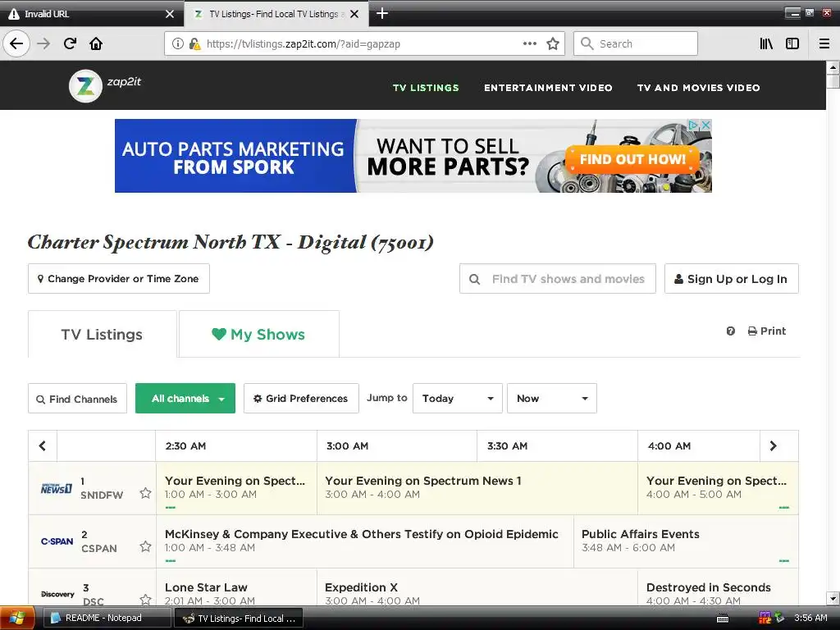Switch to README - Notepad taskbar window
Screen dimensions: 840x630
(107, 619)
